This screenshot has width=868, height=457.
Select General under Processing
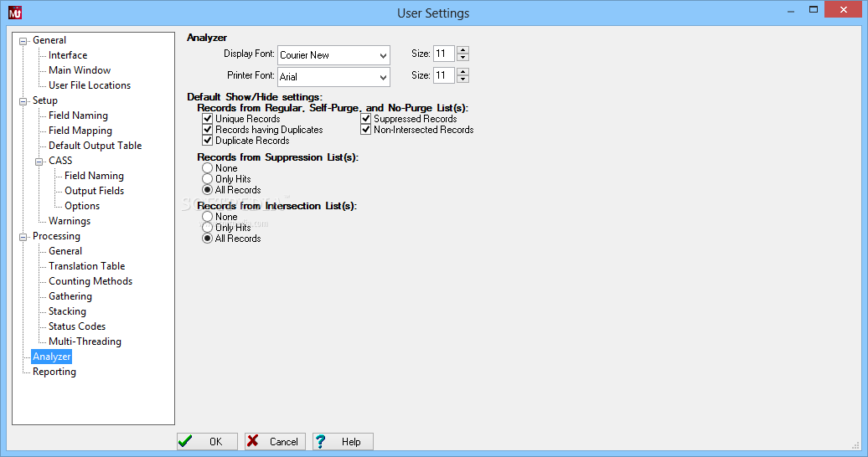pos(65,251)
